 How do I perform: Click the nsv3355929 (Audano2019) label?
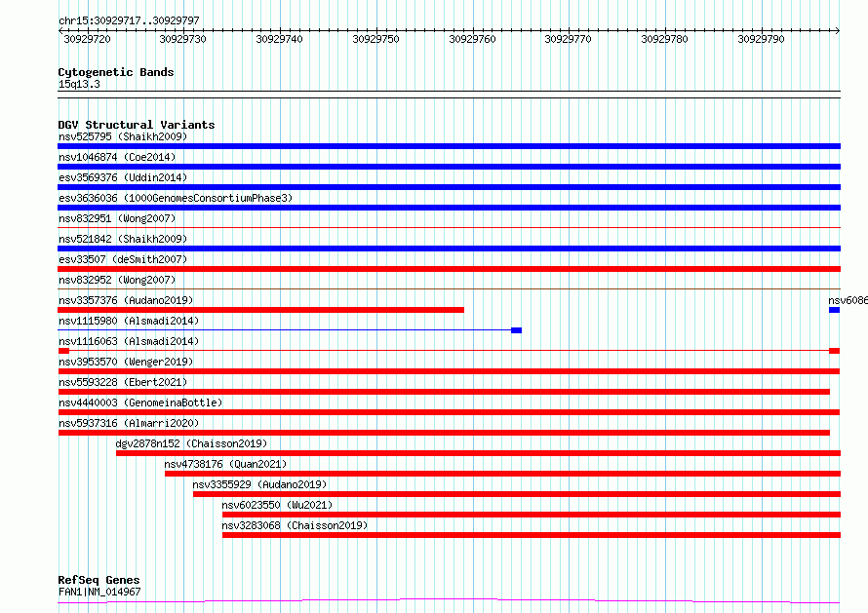tap(259, 484)
